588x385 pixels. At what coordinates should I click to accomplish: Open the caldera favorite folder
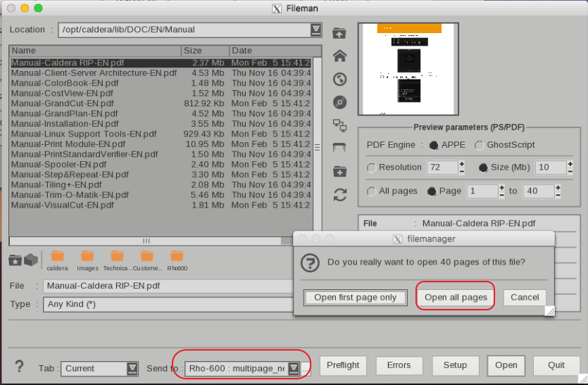click(57, 261)
